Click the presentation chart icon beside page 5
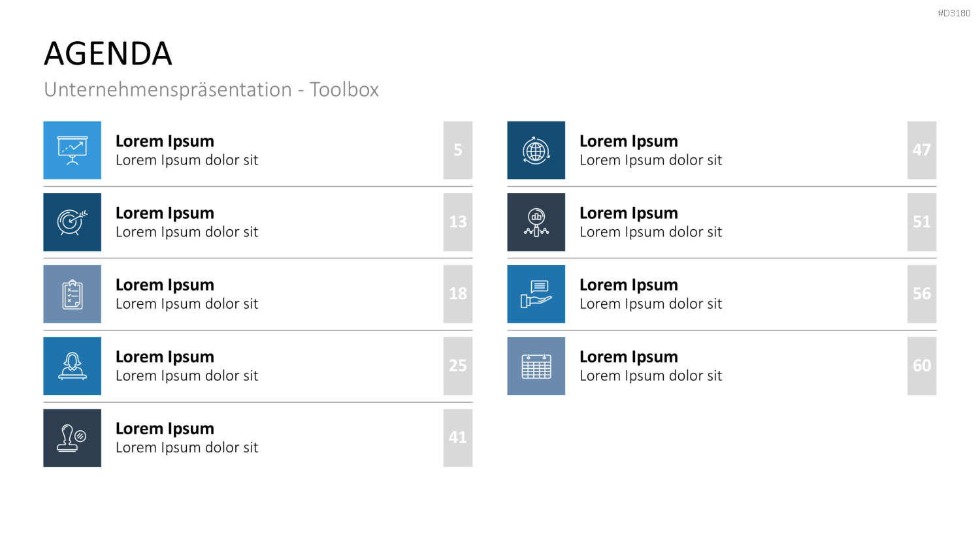Viewport: 980px width, 551px height. point(73,150)
